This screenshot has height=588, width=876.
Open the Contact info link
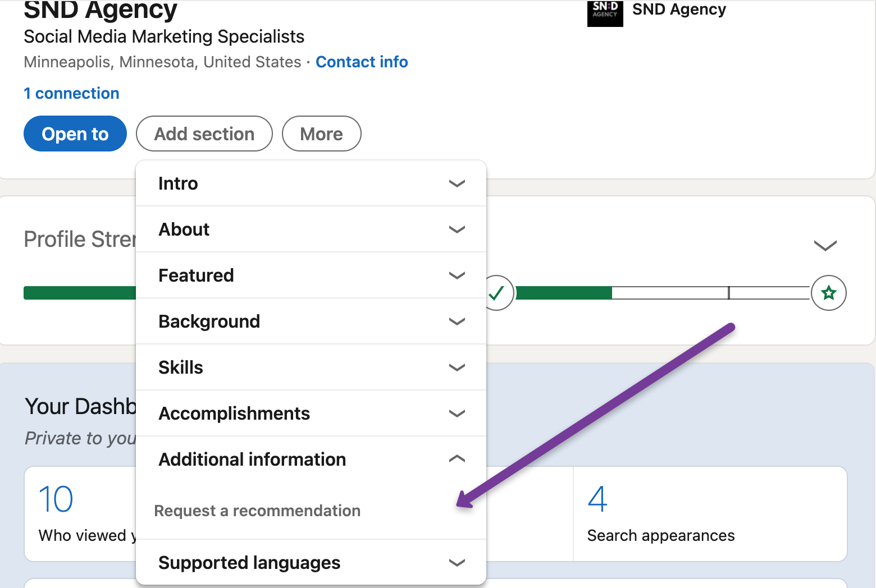pyautogui.click(x=362, y=62)
